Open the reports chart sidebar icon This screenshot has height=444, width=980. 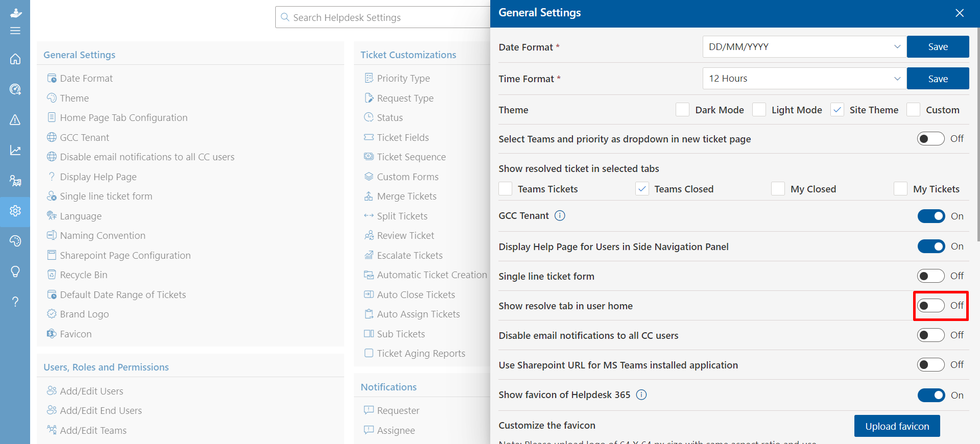pos(15,150)
